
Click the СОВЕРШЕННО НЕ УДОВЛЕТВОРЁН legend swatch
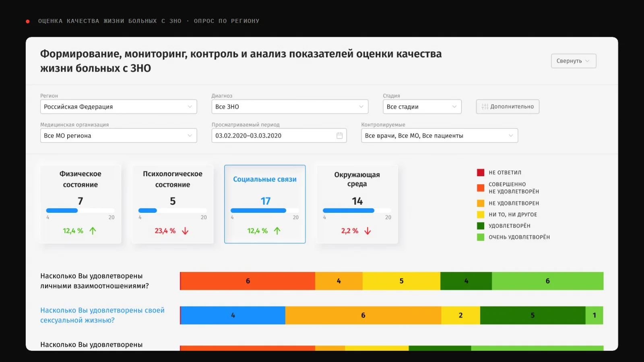[481, 188]
